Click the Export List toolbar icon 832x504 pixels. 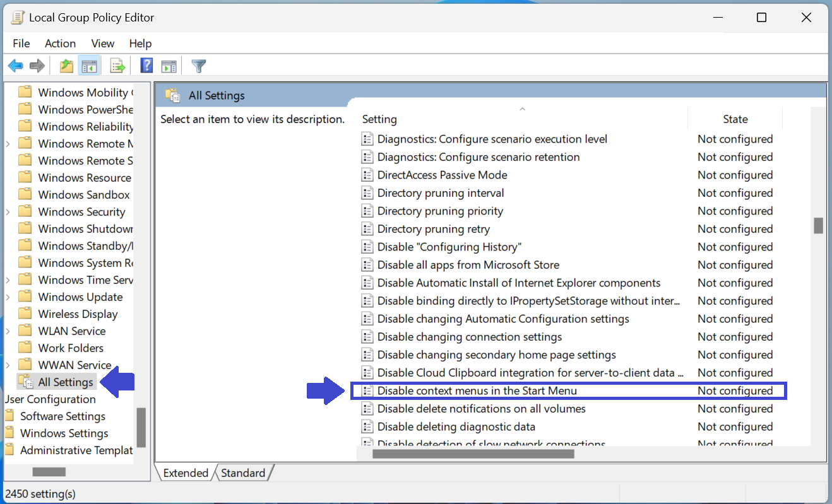point(117,66)
